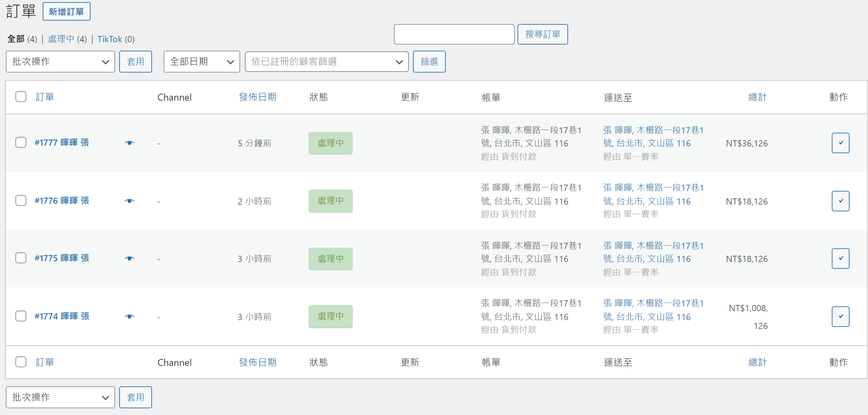Mark order #1777 complete with checkmark icon
This screenshot has height=415, width=868.
(840, 143)
